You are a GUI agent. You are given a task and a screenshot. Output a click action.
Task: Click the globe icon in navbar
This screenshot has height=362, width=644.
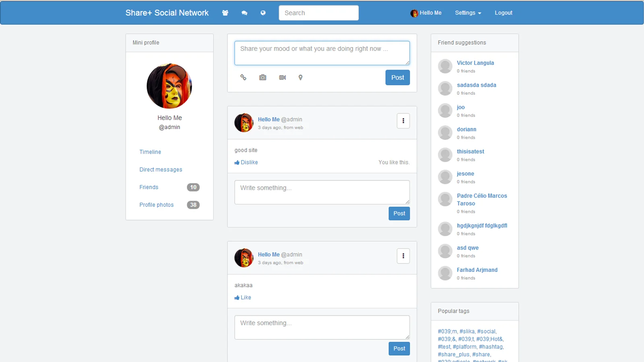click(263, 13)
